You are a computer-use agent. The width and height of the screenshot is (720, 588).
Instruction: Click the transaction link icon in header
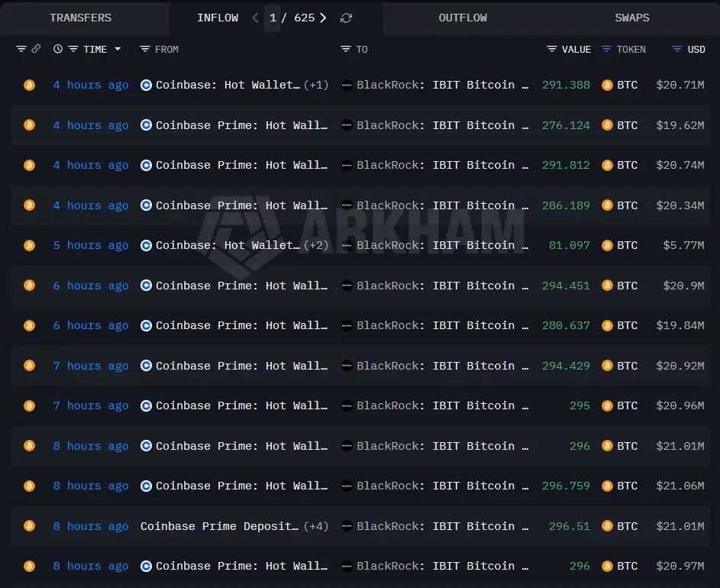click(x=36, y=49)
